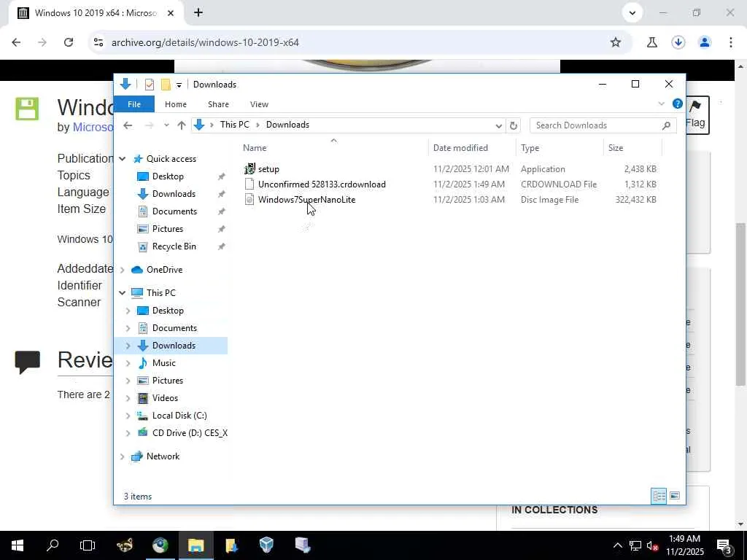Image resolution: width=747 pixels, height=560 pixels.
Task: Click This PC in the address breadcrumb
Action: point(234,125)
